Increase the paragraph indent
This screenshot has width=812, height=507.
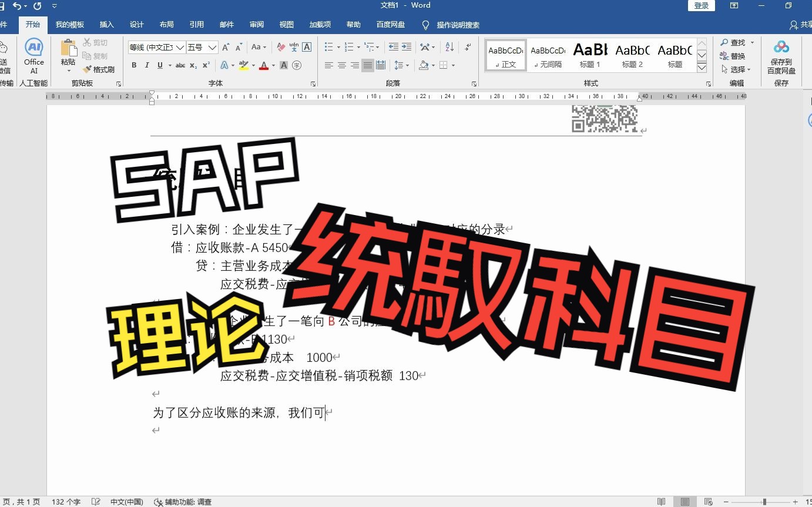coord(407,47)
